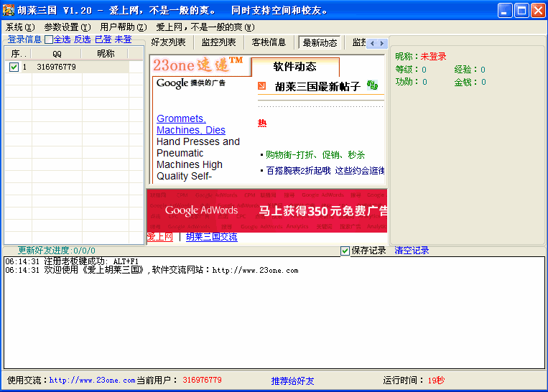Click the log line 注册老板键成功: ALT+F1

[x=72, y=261]
